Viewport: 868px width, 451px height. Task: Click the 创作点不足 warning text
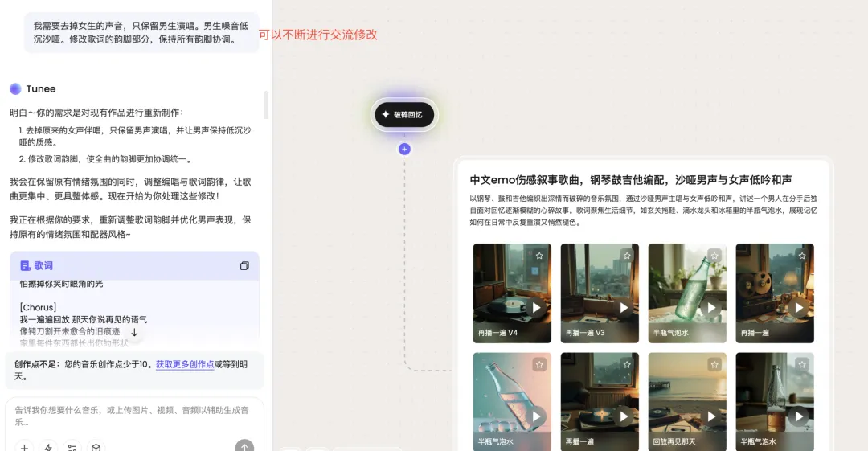coord(131,370)
